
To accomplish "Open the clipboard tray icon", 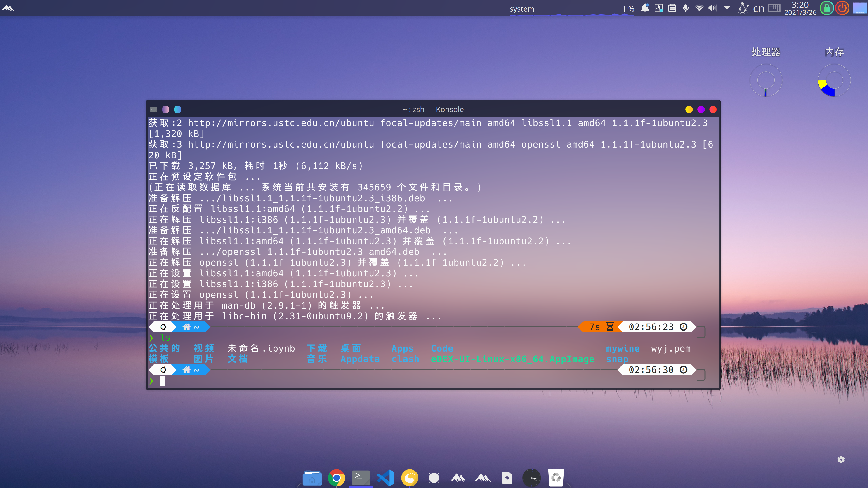I will 672,8.
